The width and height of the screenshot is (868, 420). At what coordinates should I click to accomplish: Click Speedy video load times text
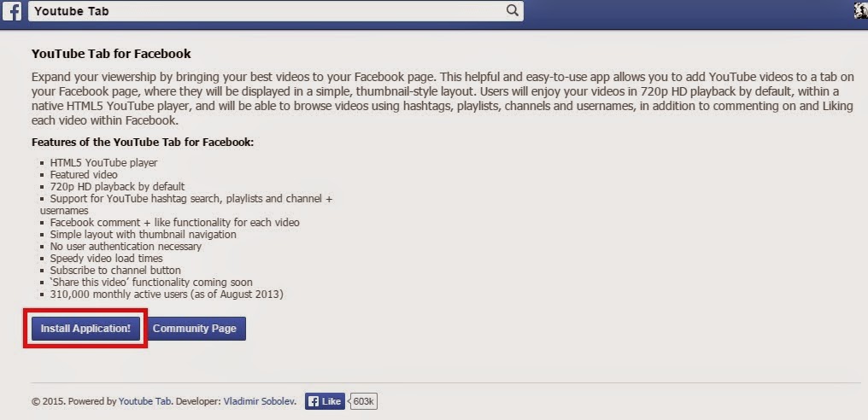tap(106, 259)
